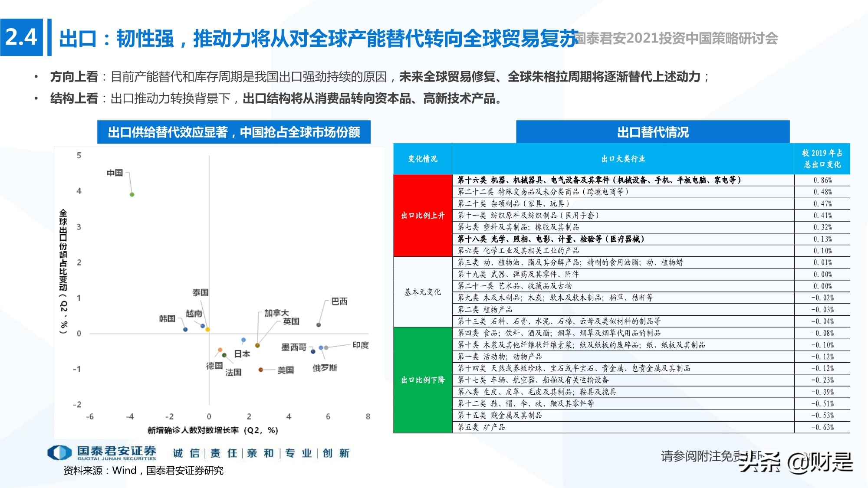
Task: Click the x-axis title 新增确诊人数对数增长率
Action: tap(213, 430)
